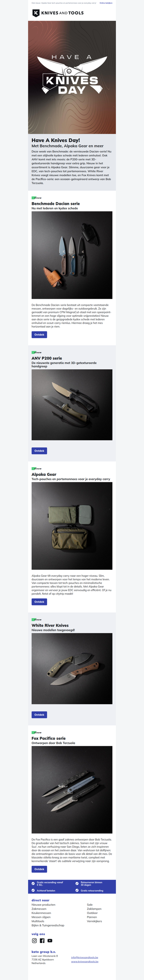Open the Benchmade Dacian knives photo
This screenshot has height=980, width=144.
coord(72,255)
